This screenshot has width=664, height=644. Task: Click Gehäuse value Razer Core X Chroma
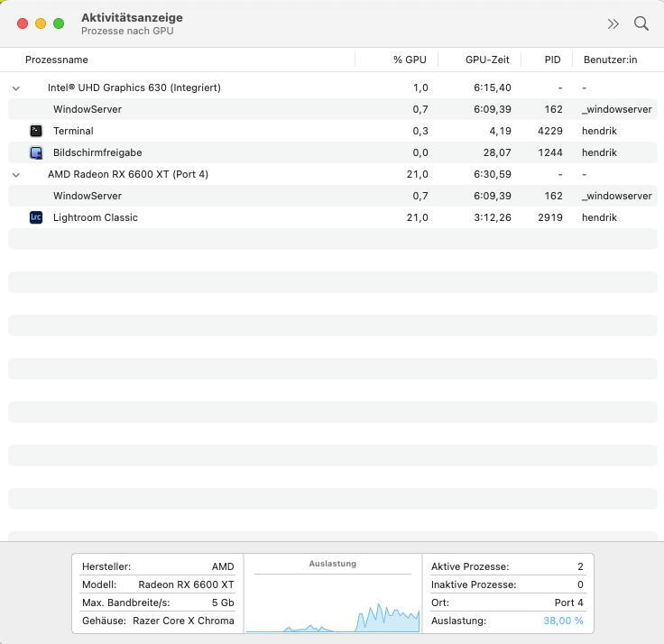click(x=183, y=621)
